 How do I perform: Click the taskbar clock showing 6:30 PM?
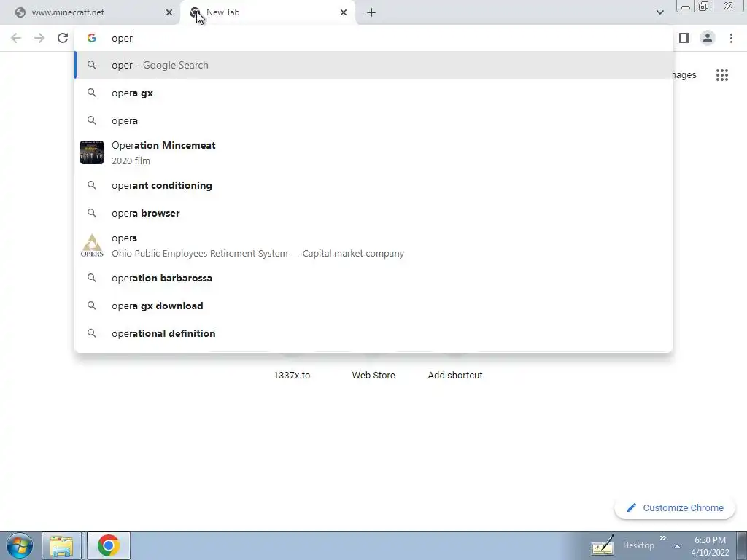pos(710,546)
